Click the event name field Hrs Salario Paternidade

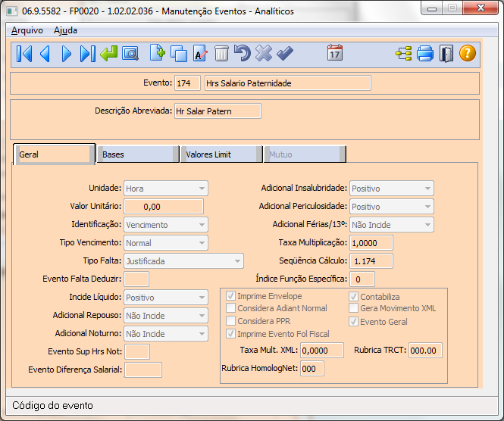[288, 83]
